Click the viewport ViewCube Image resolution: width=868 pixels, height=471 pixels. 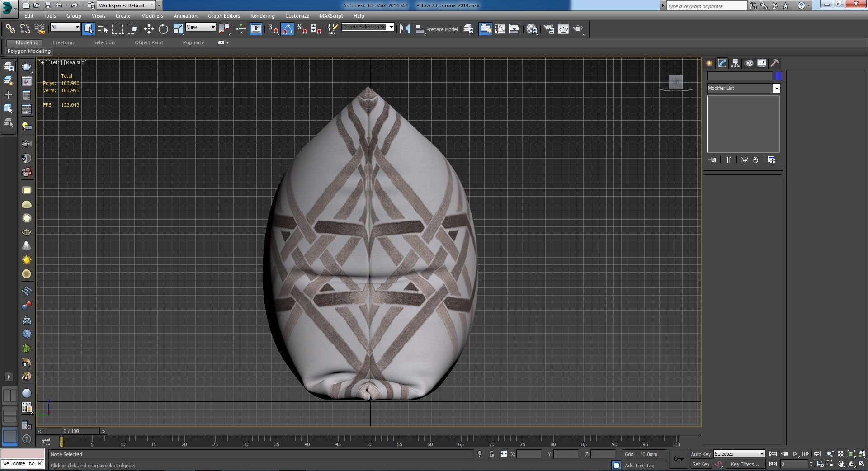676,82
